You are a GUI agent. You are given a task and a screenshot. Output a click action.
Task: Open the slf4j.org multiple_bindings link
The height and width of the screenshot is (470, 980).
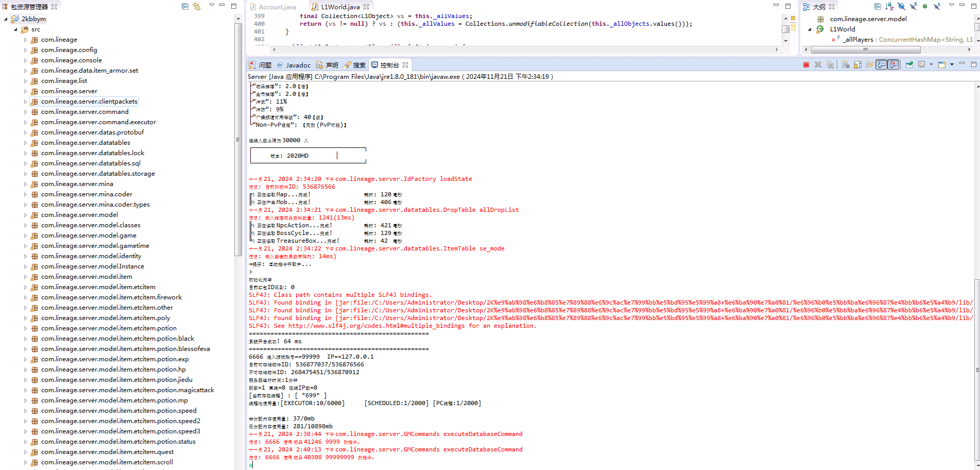click(376, 326)
